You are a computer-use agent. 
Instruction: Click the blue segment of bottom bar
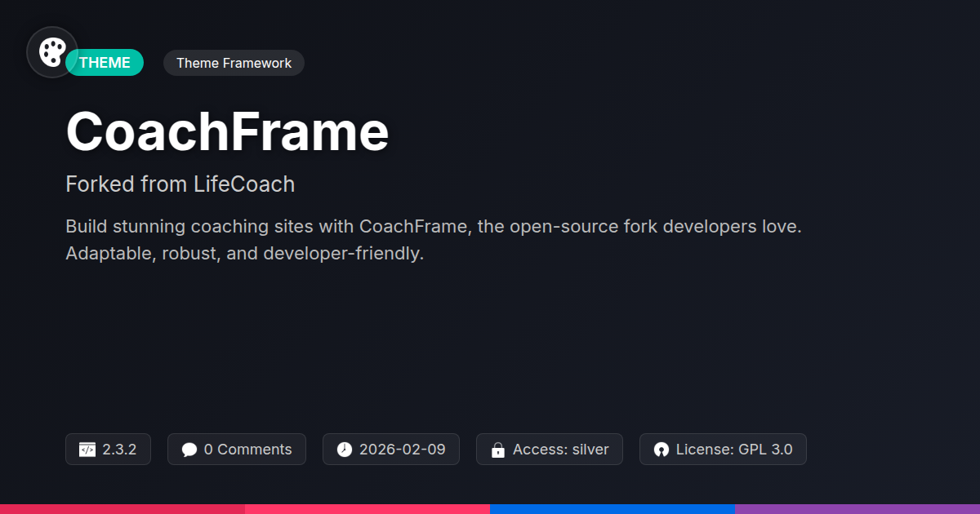click(612, 508)
